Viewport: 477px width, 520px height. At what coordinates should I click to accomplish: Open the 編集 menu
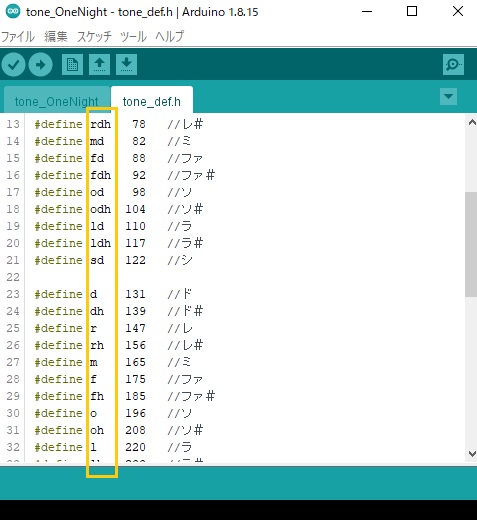56,36
